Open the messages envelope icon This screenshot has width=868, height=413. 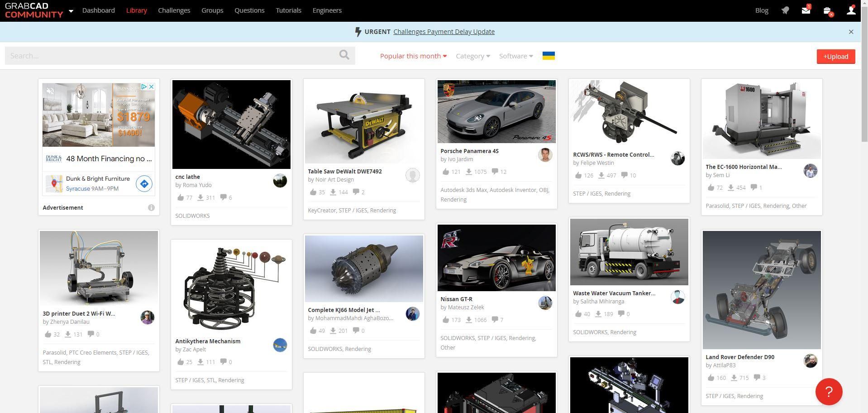[806, 10]
